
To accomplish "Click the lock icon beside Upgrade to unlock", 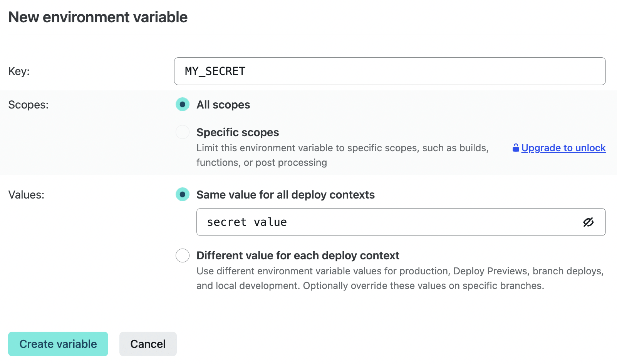I will [515, 147].
